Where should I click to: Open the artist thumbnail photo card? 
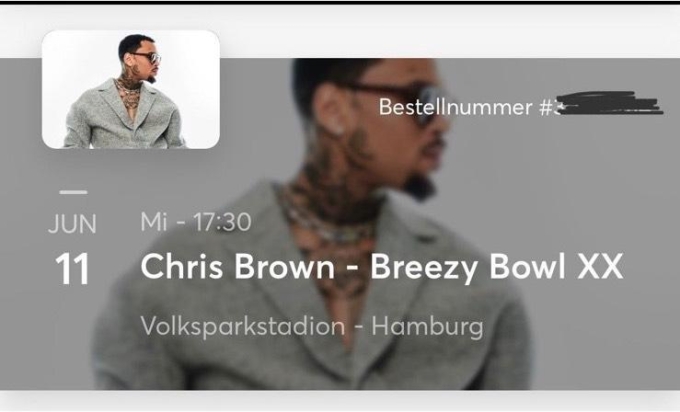click(131, 89)
